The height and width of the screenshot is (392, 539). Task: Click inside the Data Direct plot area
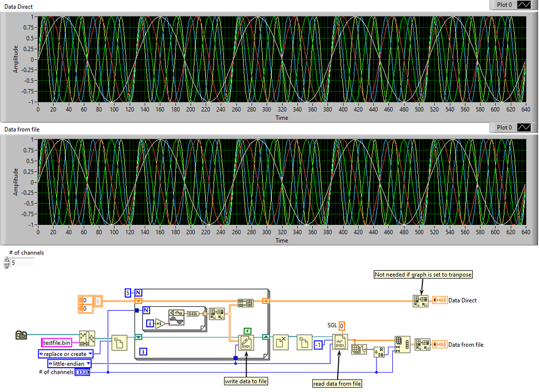(x=282, y=59)
